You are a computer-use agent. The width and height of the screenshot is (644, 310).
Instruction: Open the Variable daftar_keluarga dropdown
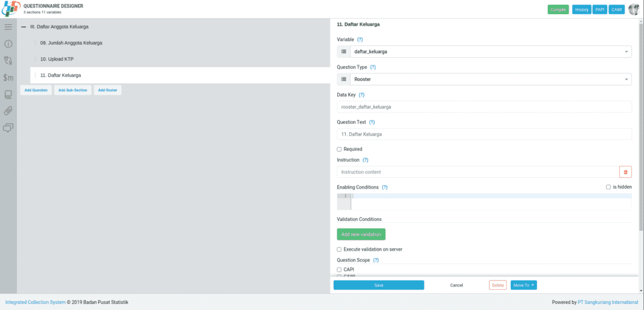pos(491,52)
